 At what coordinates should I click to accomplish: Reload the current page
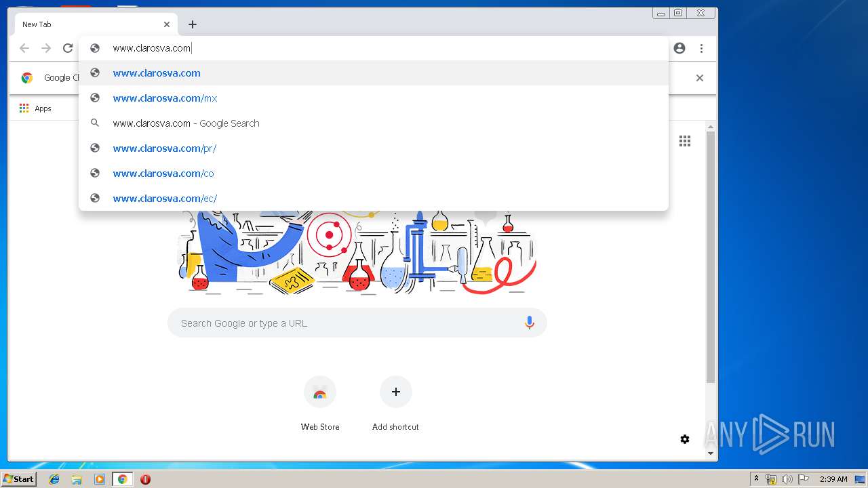point(68,48)
